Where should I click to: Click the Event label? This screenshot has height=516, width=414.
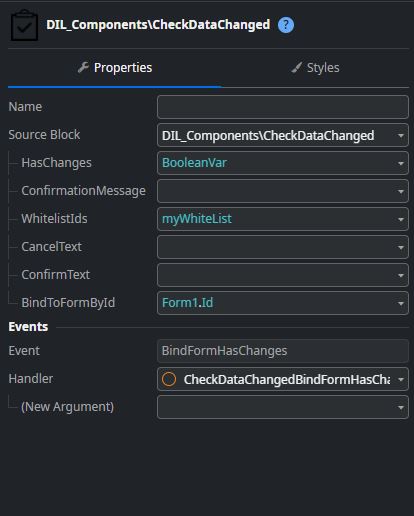tap(24, 351)
